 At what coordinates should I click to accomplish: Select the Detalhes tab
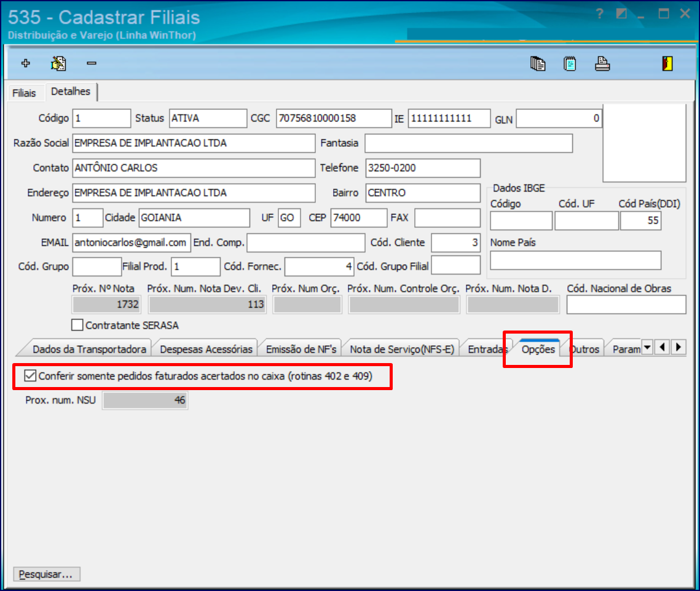pyautogui.click(x=71, y=92)
